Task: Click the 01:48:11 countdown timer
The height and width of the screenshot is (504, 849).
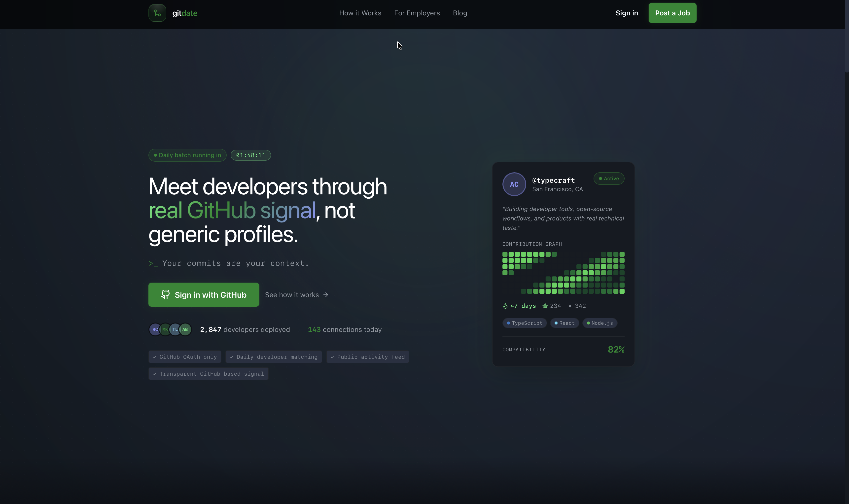Action: coord(251,155)
